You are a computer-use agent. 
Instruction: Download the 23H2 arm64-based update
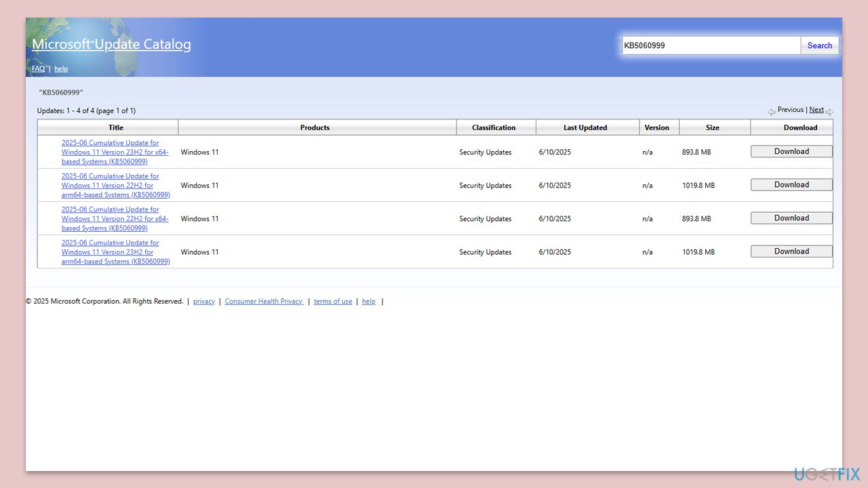tap(791, 251)
